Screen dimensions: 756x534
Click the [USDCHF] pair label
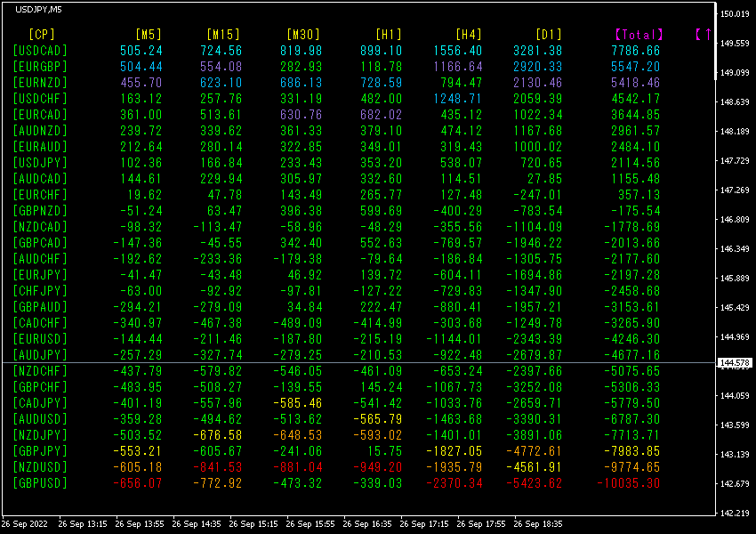point(41,99)
